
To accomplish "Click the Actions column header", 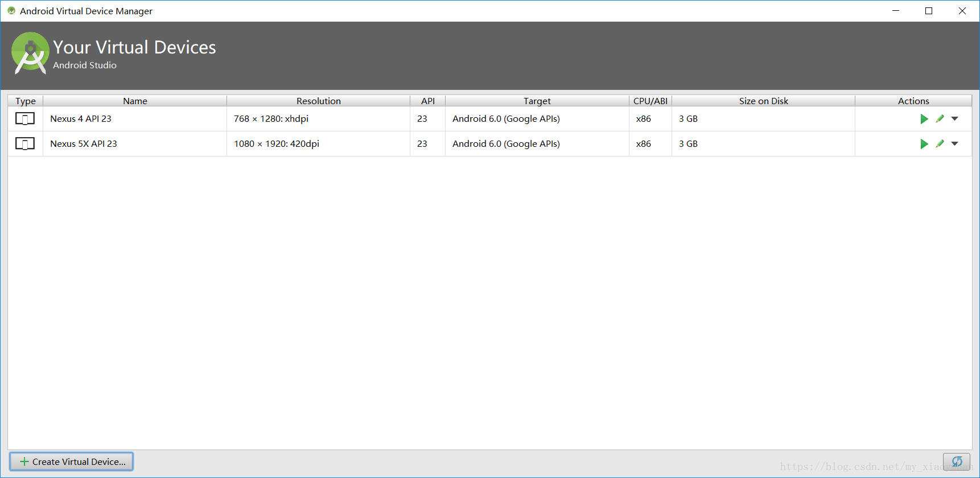I will coord(913,101).
